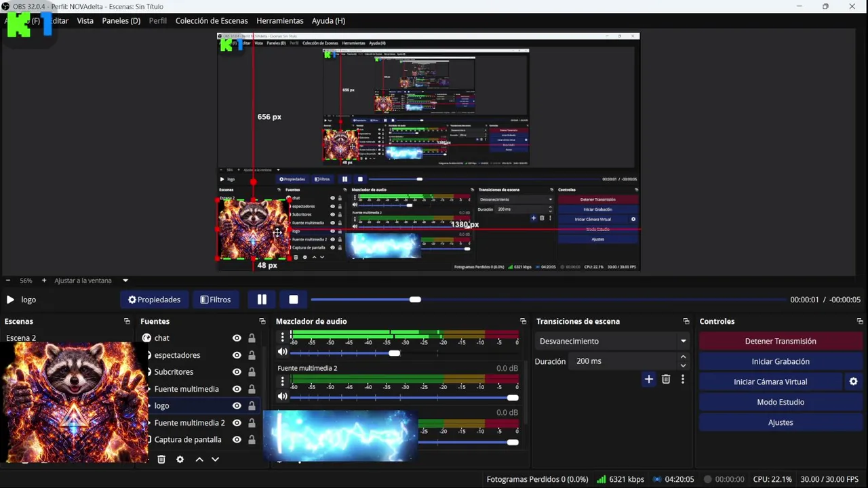Undock the Controles panel with float icon
The height and width of the screenshot is (488, 868).
[x=860, y=321]
